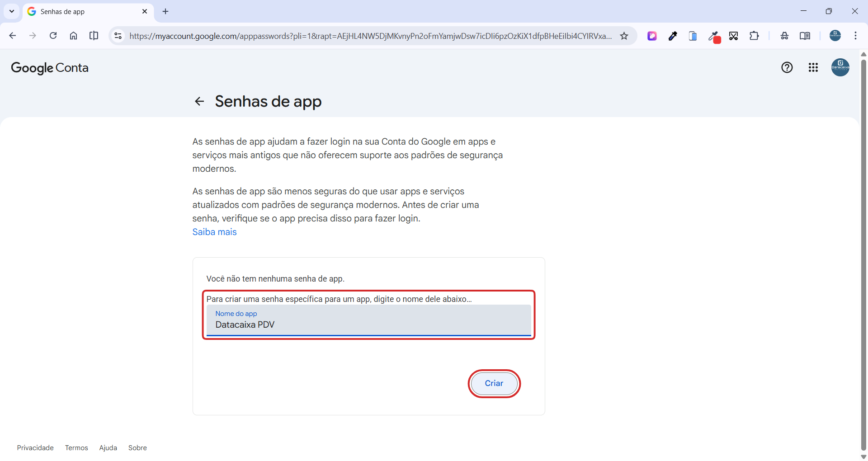The width and height of the screenshot is (868, 461).
Task: Open the Google apps grid
Action: [x=813, y=68]
